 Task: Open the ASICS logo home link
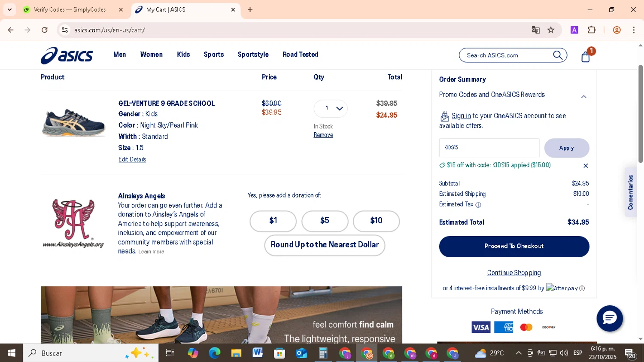click(67, 55)
